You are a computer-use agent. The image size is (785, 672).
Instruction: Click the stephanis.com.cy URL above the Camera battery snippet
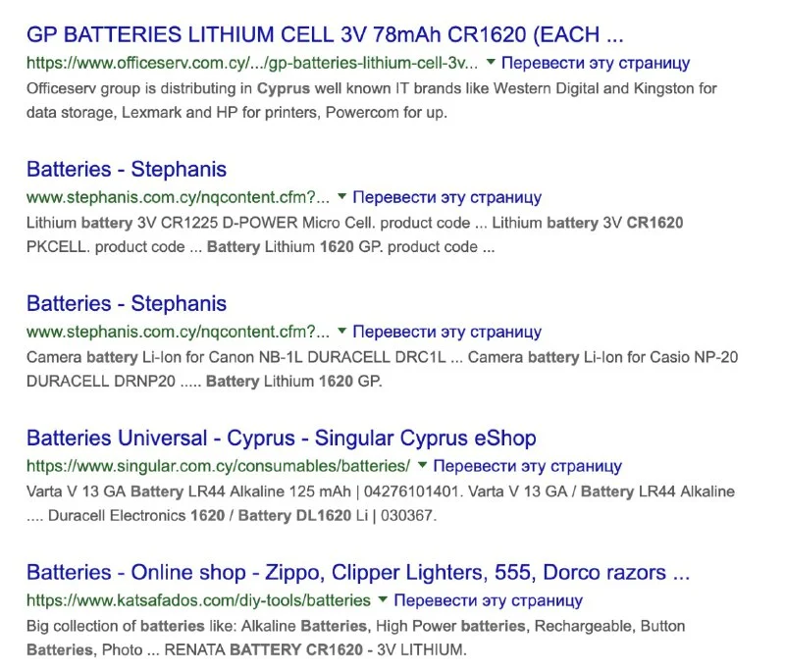pyautogui.click(x=179, y=332)
